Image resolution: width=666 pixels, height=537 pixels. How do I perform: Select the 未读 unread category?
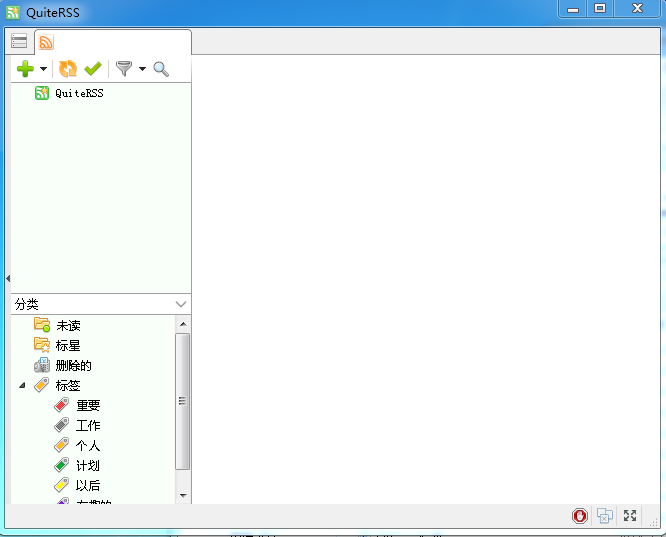click(x=68, y=325)
